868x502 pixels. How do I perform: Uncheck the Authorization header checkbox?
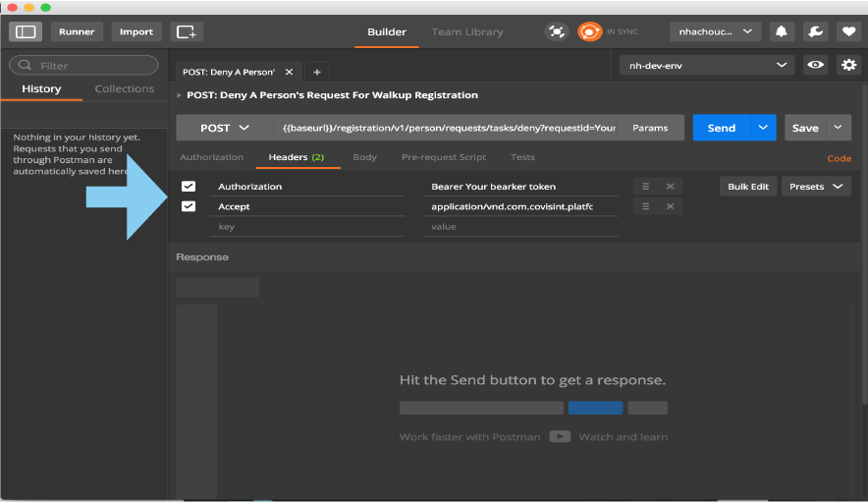(x=189, y=186)
